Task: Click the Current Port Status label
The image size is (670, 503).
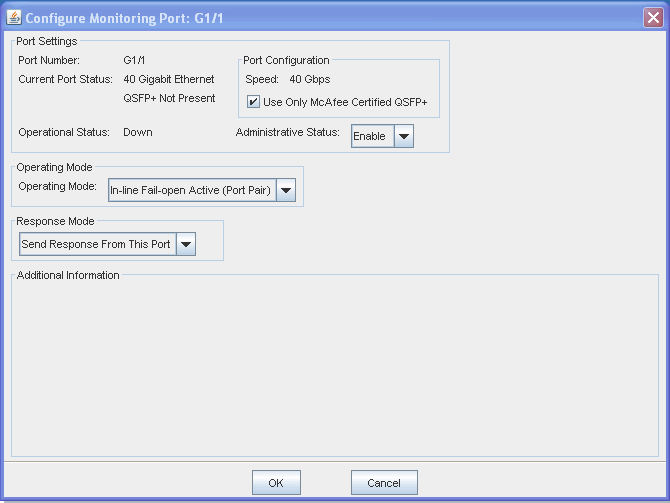Action: point(65,79)
